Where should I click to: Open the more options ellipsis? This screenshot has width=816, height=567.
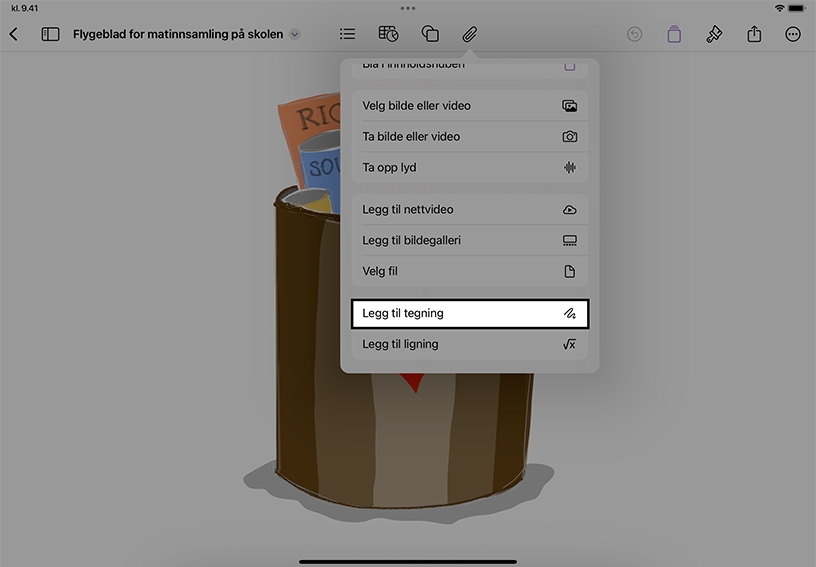pyautogui.click(x=793, y=34)
